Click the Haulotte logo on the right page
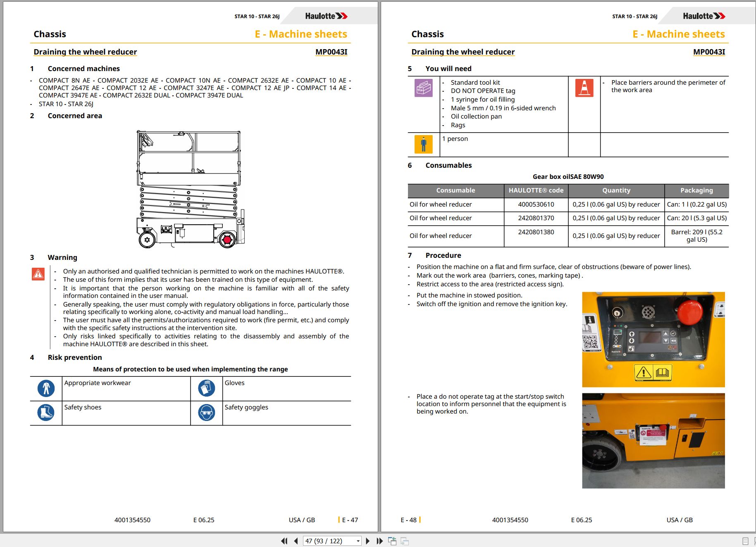 pos(704,16)
